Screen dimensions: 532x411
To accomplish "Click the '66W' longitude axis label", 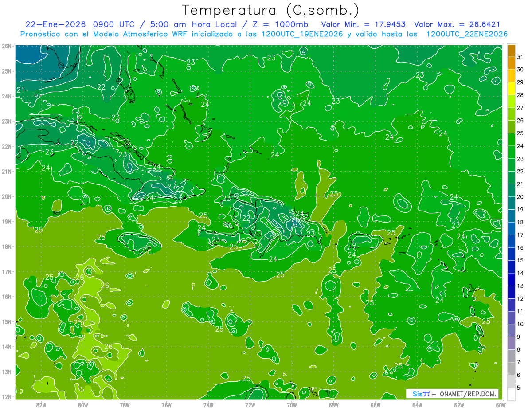I will pyautogui.click(x=375, y=405).
